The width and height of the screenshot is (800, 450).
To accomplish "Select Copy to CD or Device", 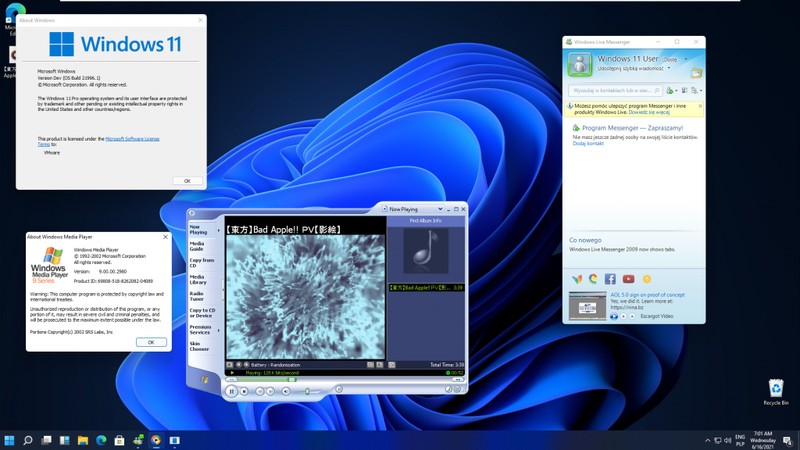I will pos(202,313).
